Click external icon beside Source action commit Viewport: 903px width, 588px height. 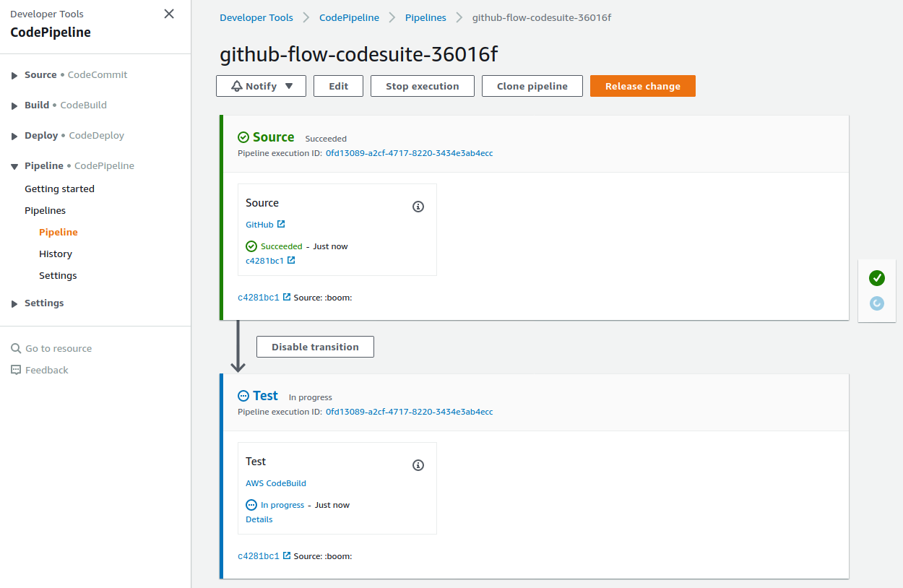pos(291,260)
